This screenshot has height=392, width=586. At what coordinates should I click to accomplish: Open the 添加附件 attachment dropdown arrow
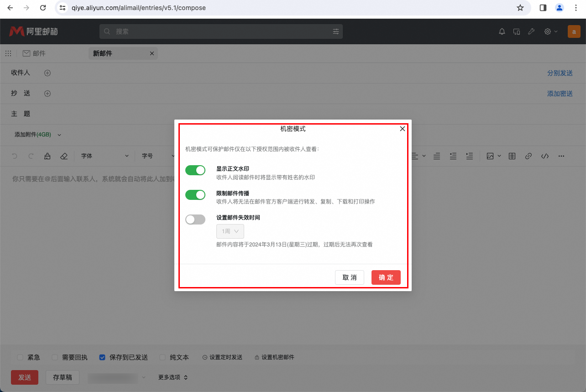(59, 135)
